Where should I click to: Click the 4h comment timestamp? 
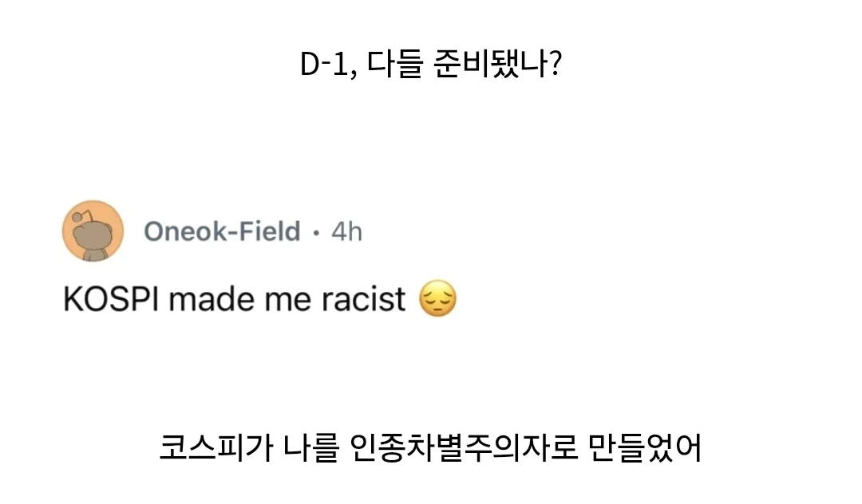click(347, 231)
